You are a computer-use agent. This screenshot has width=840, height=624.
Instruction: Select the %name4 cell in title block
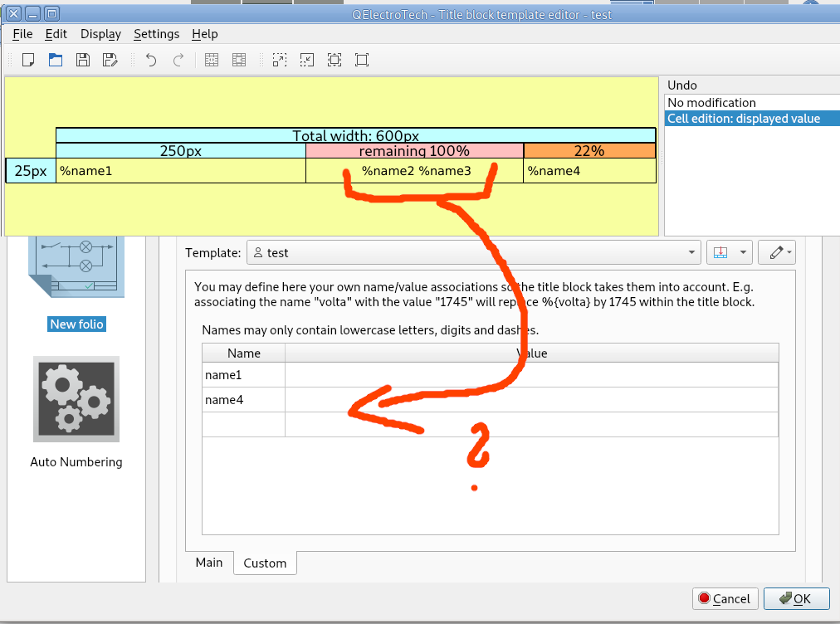tap(589, 171)
